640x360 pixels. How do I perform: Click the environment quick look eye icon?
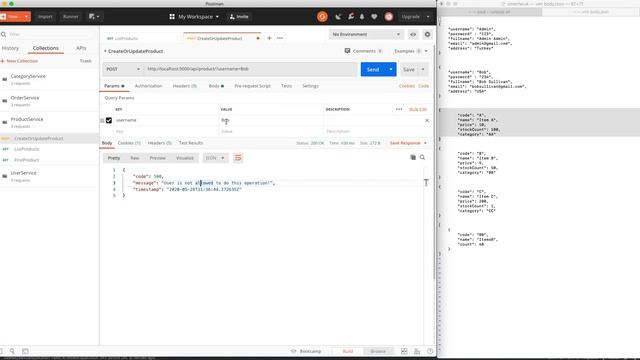click(x=413, y=34)
